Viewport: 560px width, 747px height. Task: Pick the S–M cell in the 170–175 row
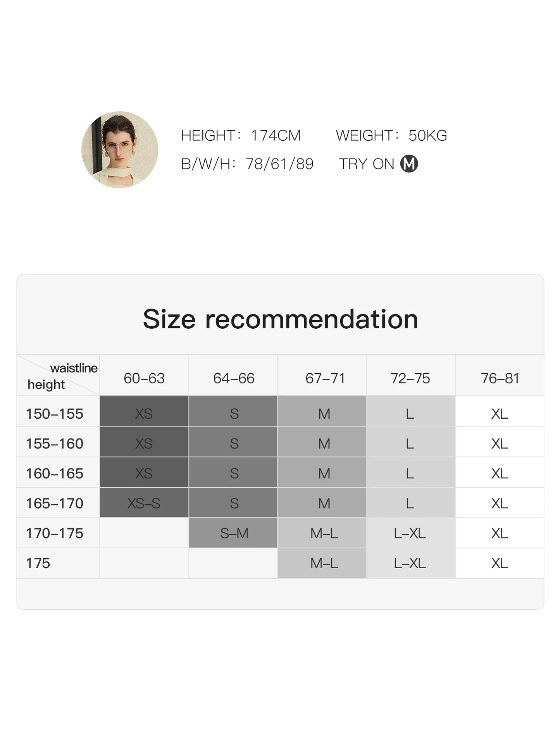234,533
